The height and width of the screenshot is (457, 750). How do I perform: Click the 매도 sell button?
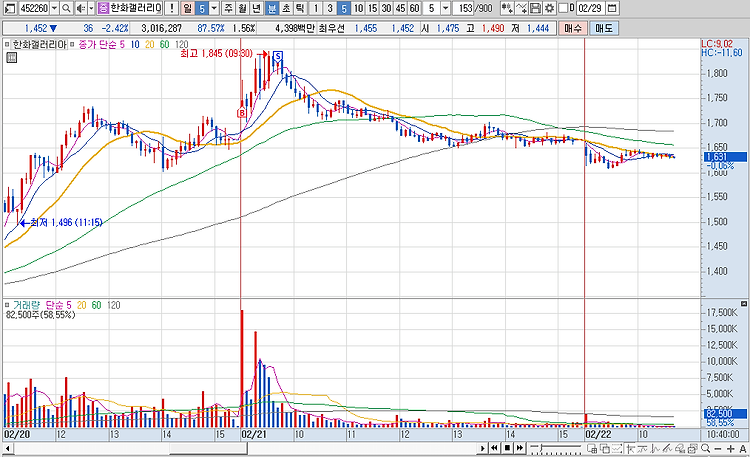tap(603, 28)
